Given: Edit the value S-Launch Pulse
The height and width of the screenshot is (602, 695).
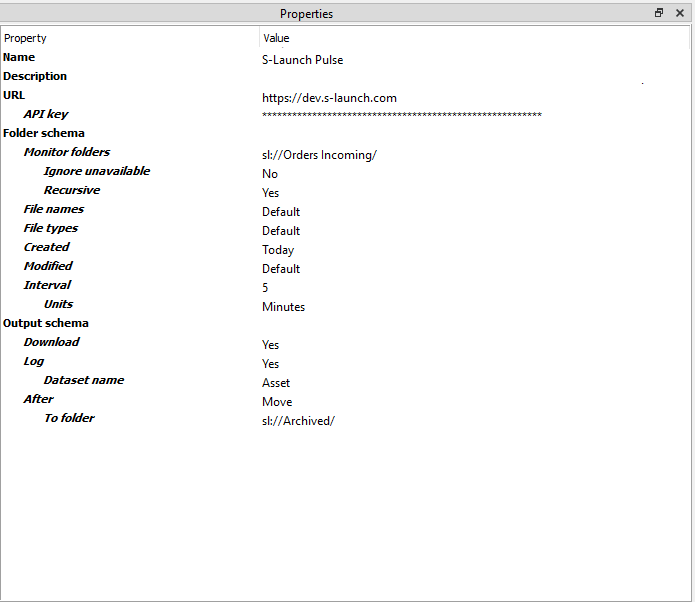Looking at the screenshot, I should pos(302,60).
